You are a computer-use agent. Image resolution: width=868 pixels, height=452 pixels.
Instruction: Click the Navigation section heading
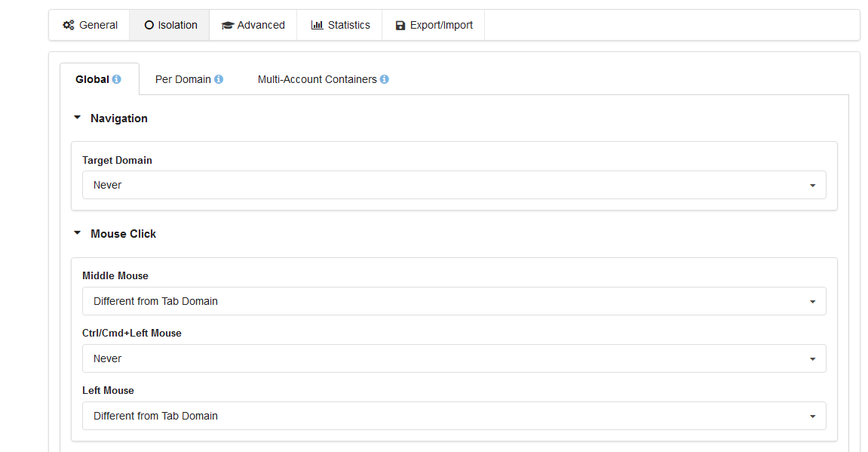click(119, 118)
